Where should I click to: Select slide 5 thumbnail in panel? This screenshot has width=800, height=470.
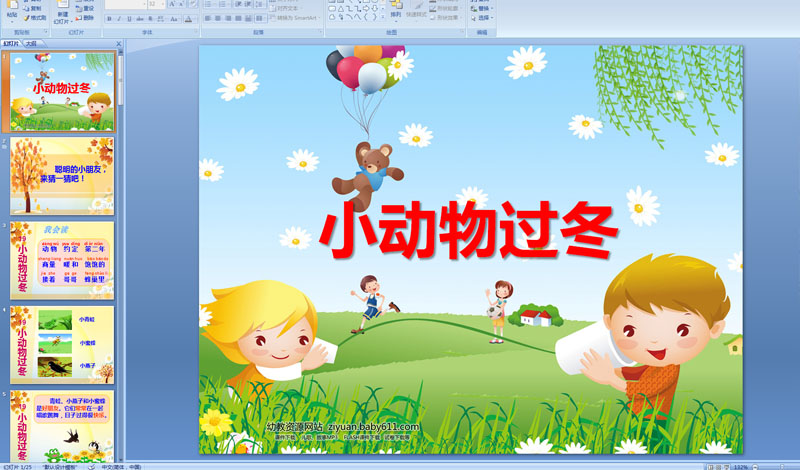point(62,427)
